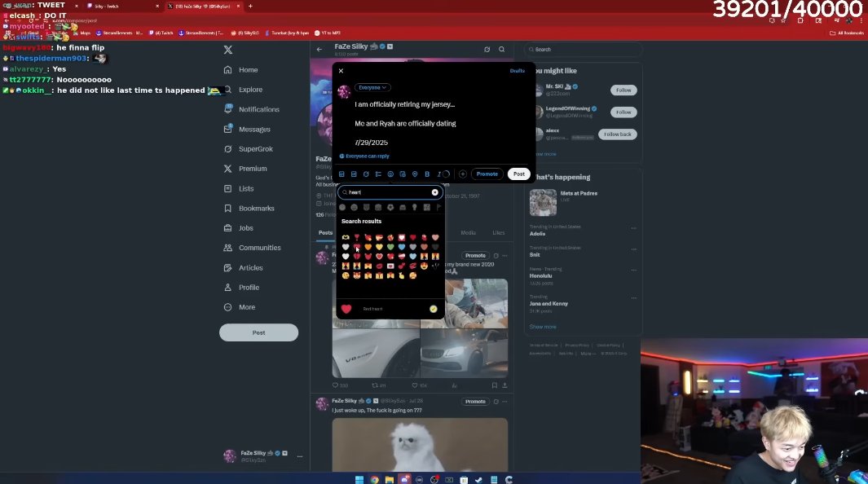Open options dots for Adelia trend
This screenshot has height=484, width=868.
tap(633, 228)
